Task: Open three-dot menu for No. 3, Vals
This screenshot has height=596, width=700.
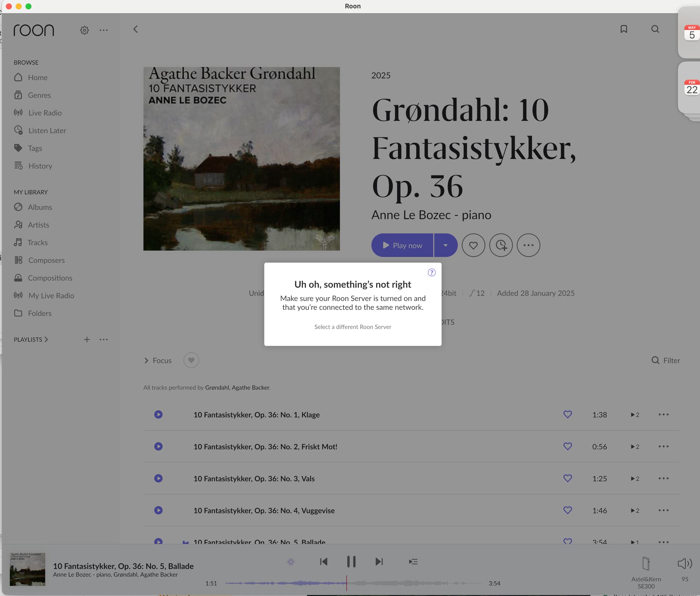Action: [664, 478]
